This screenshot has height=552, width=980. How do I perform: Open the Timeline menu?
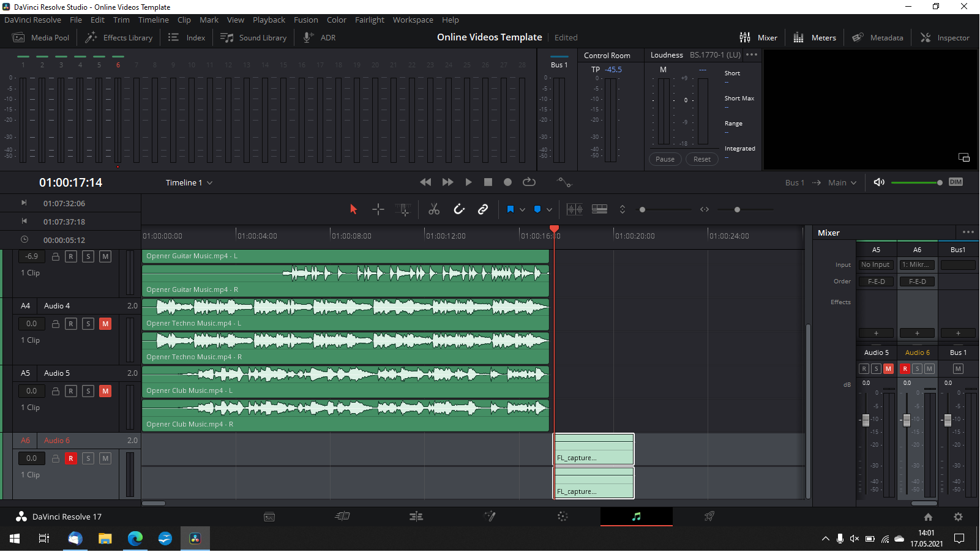[x=154, y=20]
